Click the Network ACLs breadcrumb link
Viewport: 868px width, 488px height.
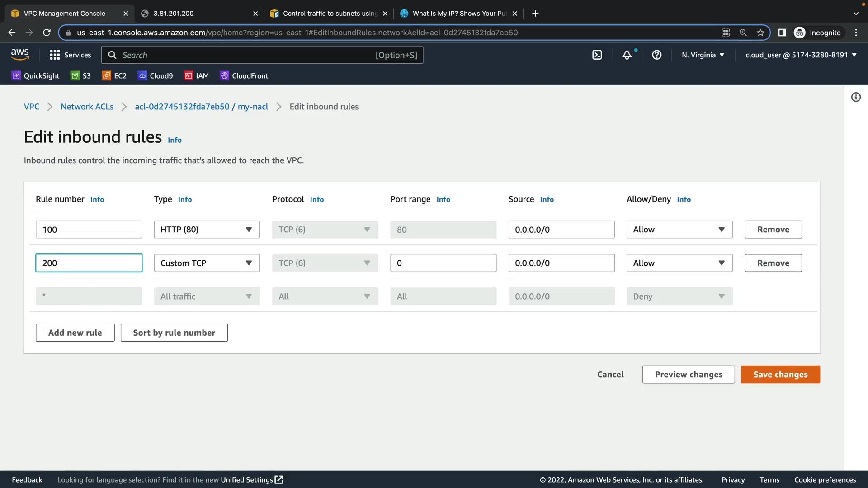click(x=87, y=107)
